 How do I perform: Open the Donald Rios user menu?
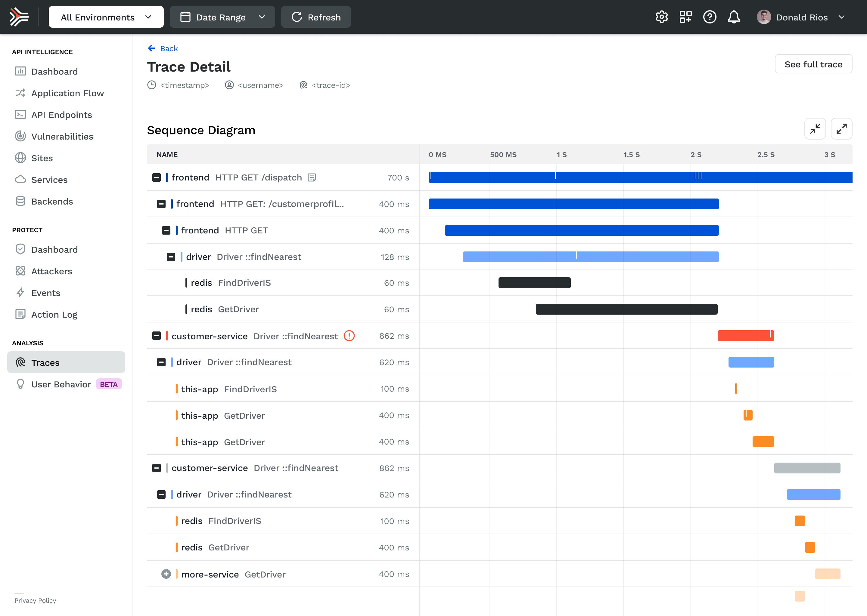coord(801,17)
